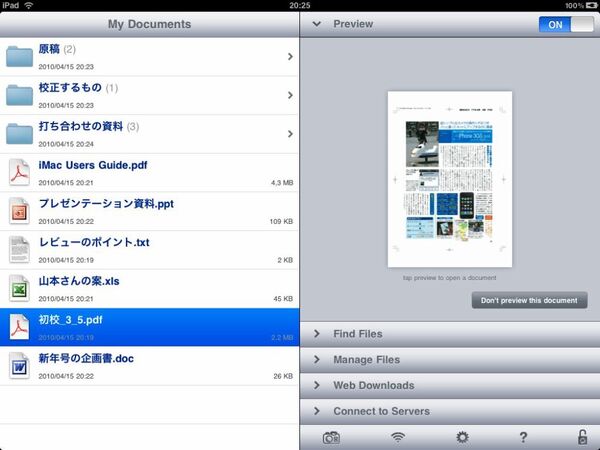The width and height of the screenshot is (600, 450).
Task: Expand the Find Files section
Action: 450,334
